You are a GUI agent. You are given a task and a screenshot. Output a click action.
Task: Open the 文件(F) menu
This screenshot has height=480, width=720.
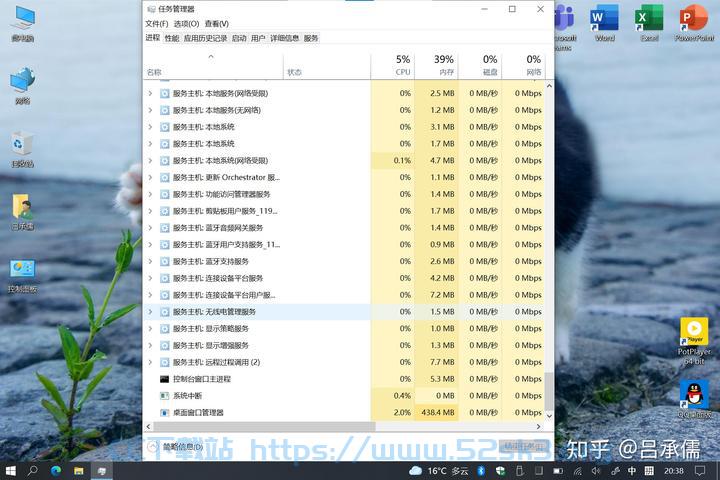(157, 23)
